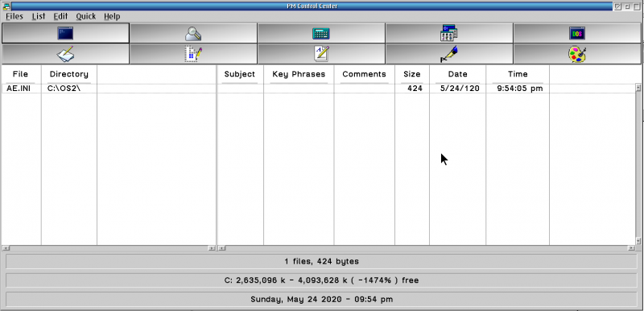Click left arrow of right pane horizontal scrollbar
644x311 pixels.
[x=222, y=248]
